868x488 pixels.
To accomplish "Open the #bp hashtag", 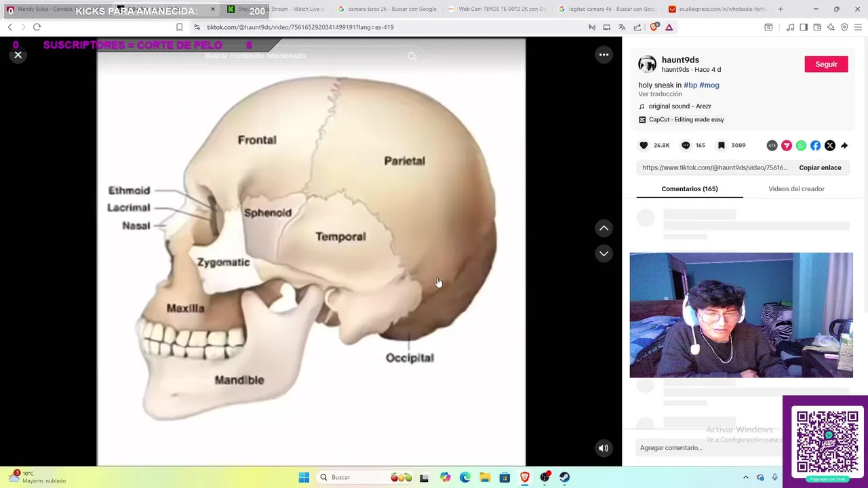I will 690,85.
